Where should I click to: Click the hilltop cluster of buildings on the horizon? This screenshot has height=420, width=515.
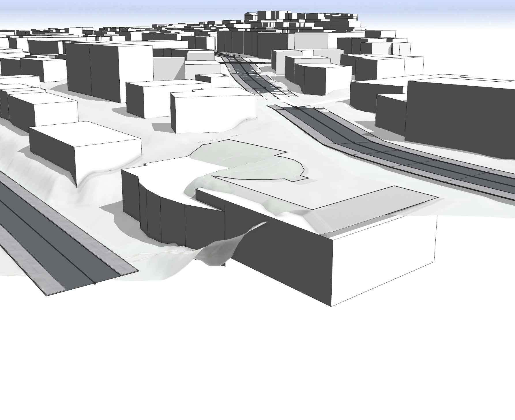(x=303, y=20)
